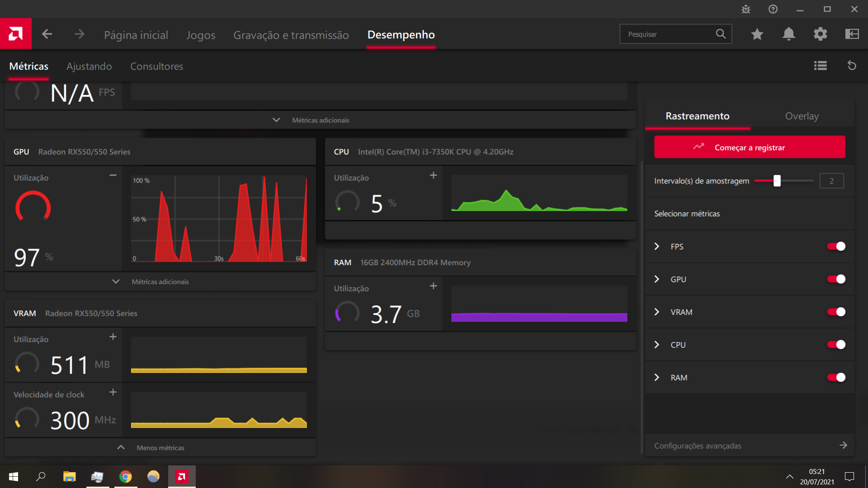868x488 pixels.
Task: Toggle RAM tracking switch
Action: coord(836,377)
